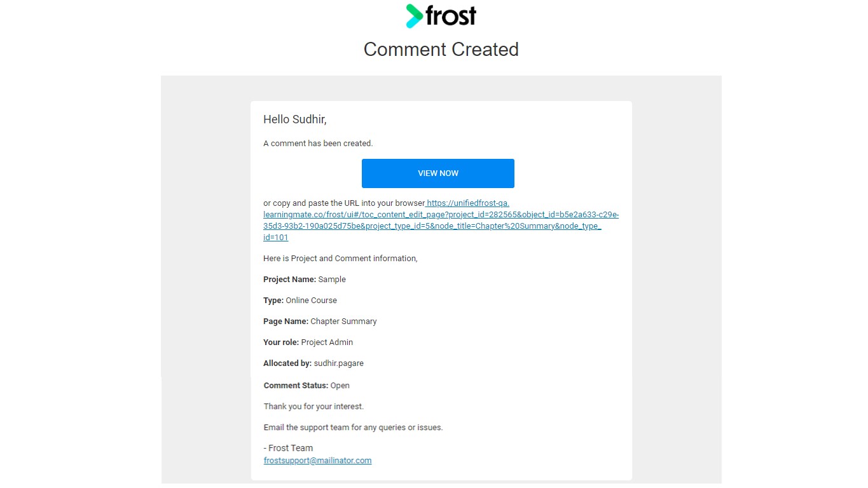Select the Type: Online Course line

[300, 301]
